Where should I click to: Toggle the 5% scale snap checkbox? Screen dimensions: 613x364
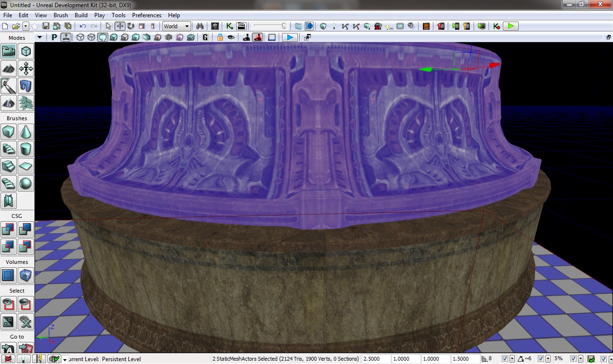(x=574, y=359)
